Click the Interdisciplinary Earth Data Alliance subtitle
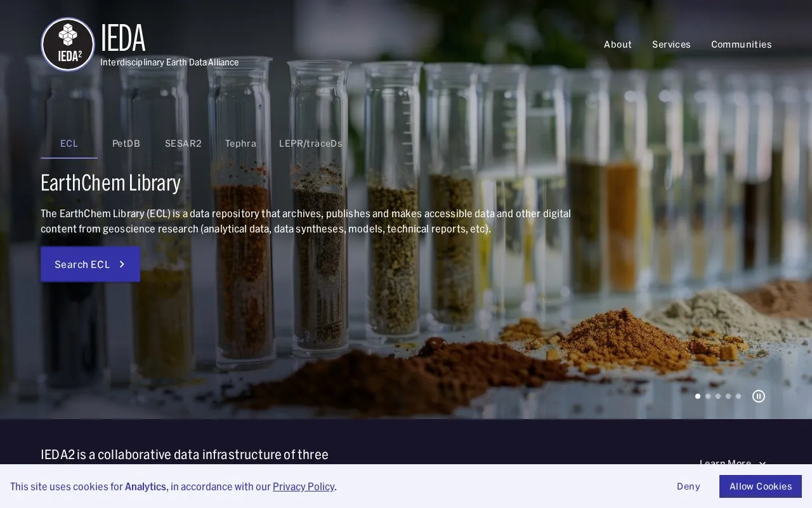Screen dimensions: 812x508 click(169, 62)
